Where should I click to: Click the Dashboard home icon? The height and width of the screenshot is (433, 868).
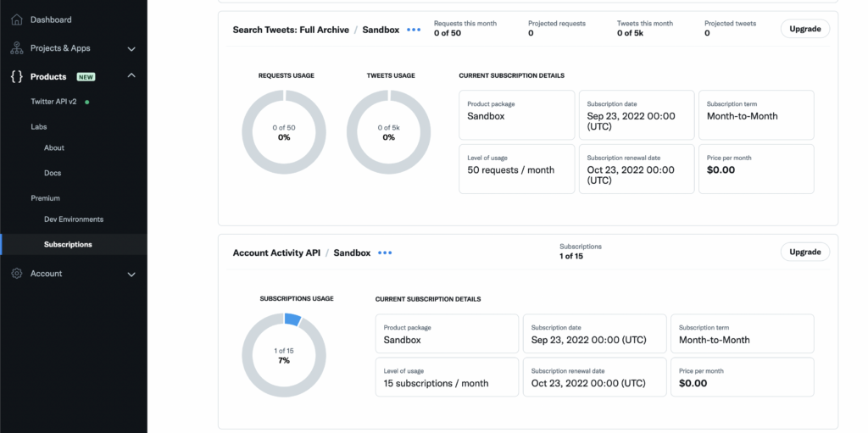click(x=17, y=19)
